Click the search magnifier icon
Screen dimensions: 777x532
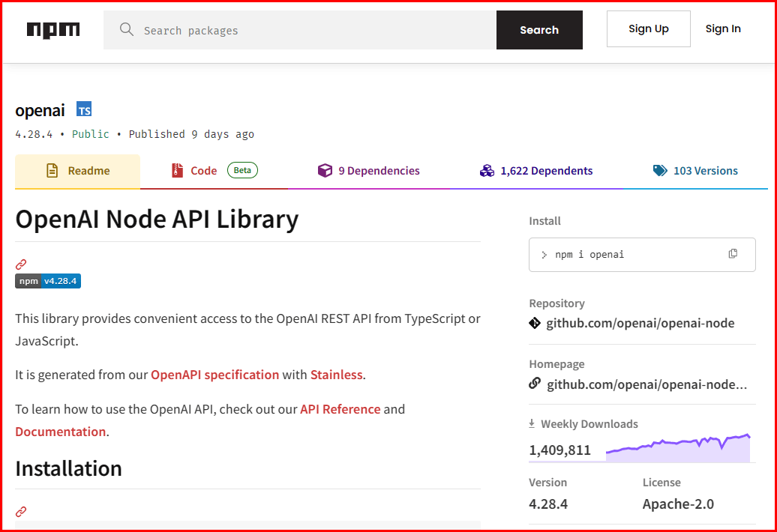pyautogui.click(x=126, y=29)
